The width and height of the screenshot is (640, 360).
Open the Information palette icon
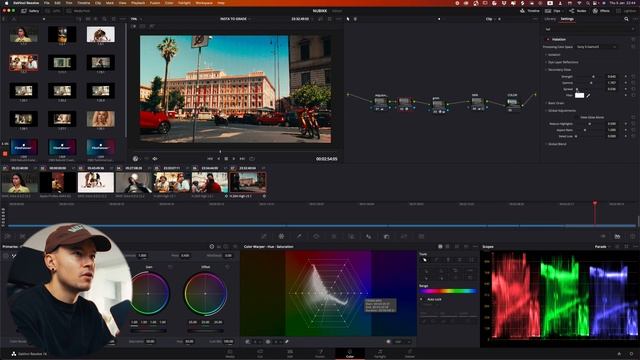pyautogui.click(x=633, y=236)
